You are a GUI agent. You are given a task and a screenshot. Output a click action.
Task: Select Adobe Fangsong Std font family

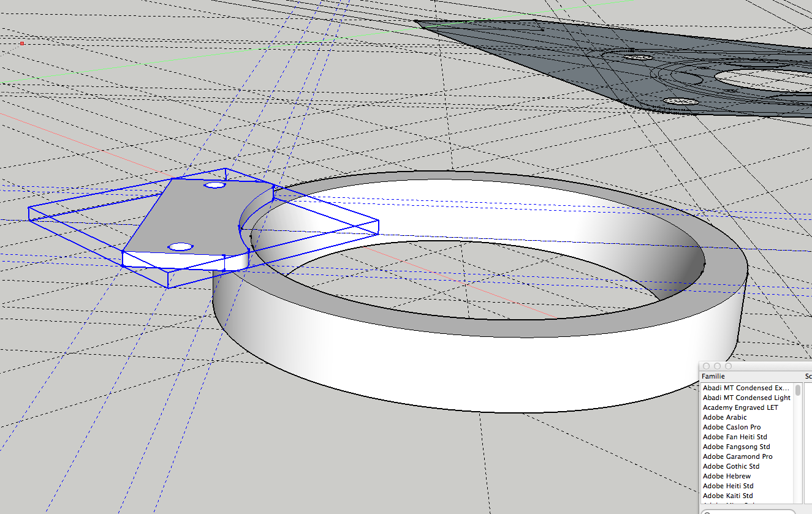click(x=746, y=447)
